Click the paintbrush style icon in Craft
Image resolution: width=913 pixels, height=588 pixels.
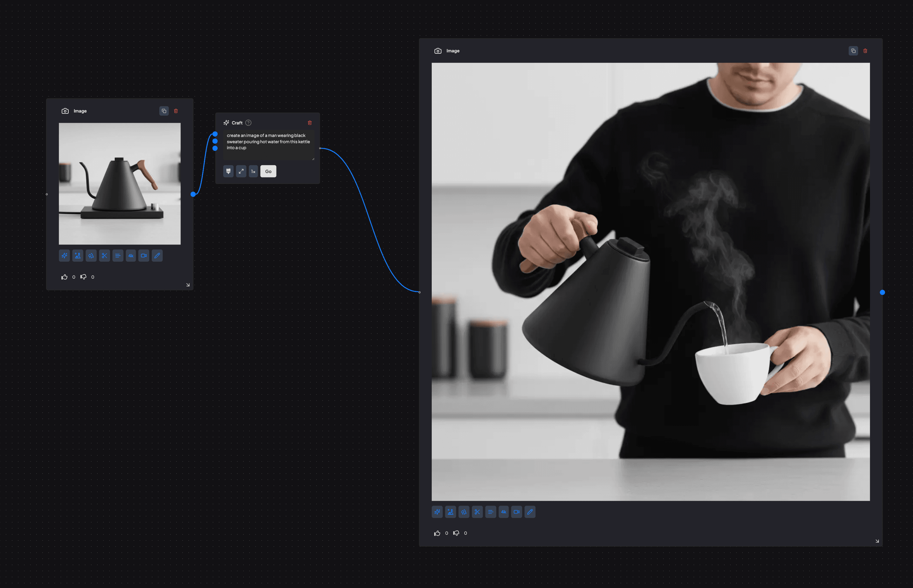(x=228, y=171)
